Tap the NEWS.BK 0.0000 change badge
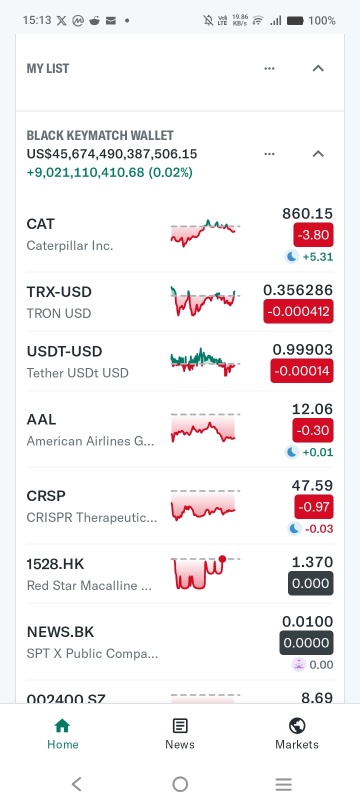The image size is (360, 804). click(307, 643)
